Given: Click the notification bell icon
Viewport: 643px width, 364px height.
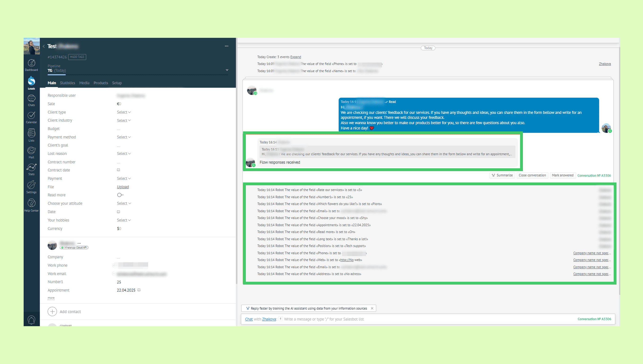Looking at the screenshot, I should (31, 320).
